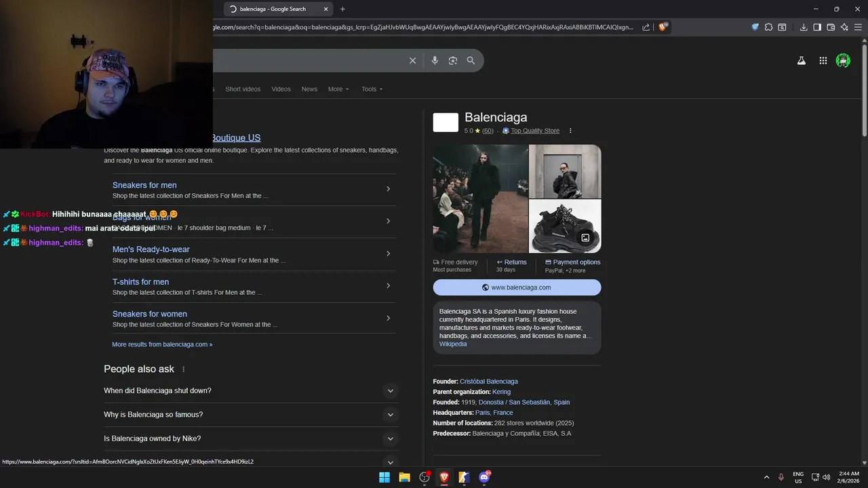The height and width of the screenshot is (488, 868).
Task: Open the tab search toolbar icon
Action: coord(782,27)
